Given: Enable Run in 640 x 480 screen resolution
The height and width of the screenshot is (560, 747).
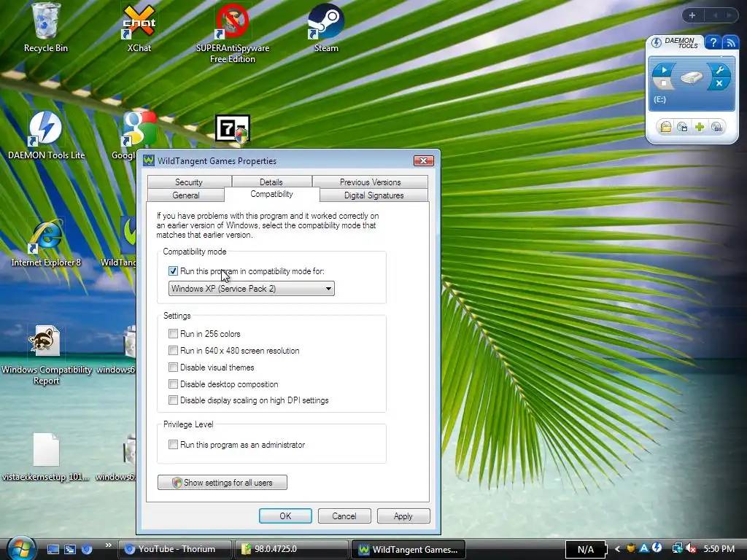Looking at the screenshot, I should click(x=173, y=351).
